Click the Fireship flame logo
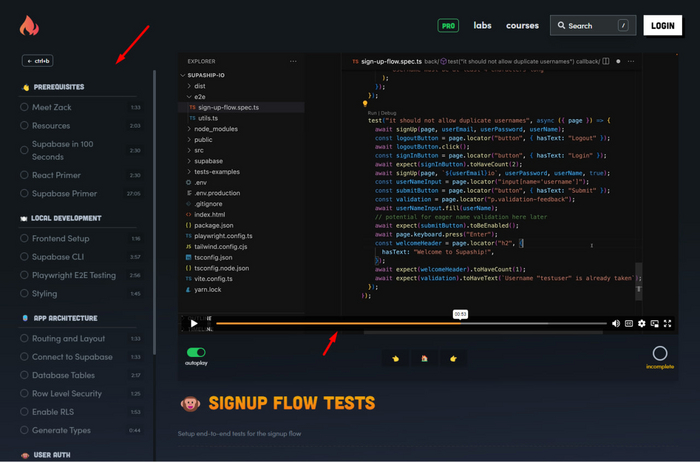Screen dimensions: 700x462 click(x=29, y=25)
